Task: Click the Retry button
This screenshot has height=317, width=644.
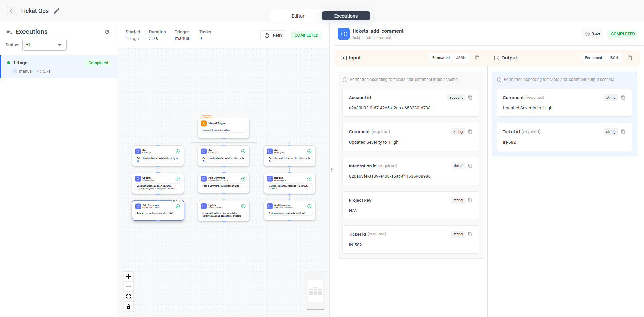Action: 273,35
